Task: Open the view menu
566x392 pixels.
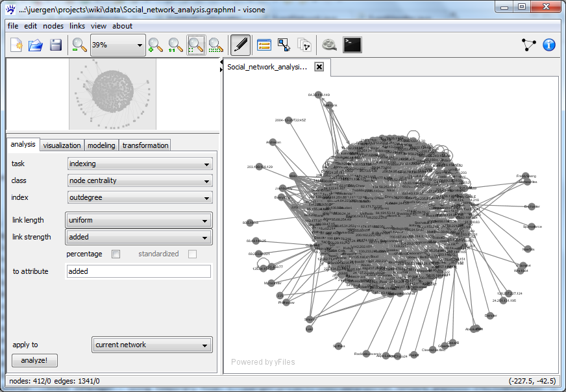Action: coord(99,26)
